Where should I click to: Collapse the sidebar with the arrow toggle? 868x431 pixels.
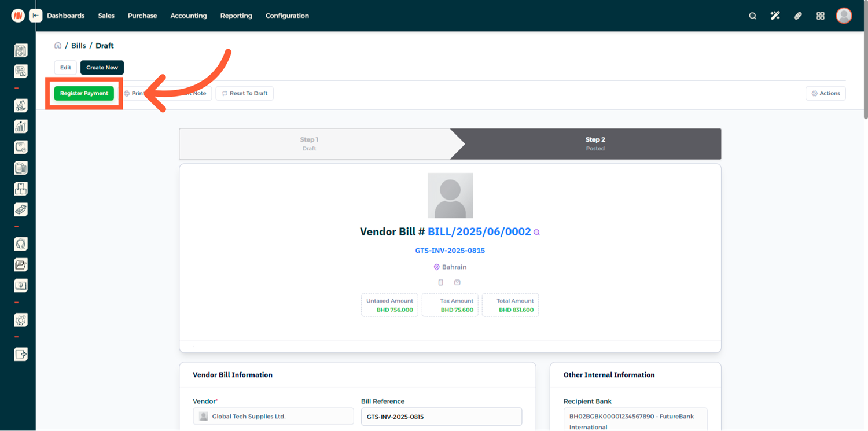pyautogui.click(x=36, y=16)
